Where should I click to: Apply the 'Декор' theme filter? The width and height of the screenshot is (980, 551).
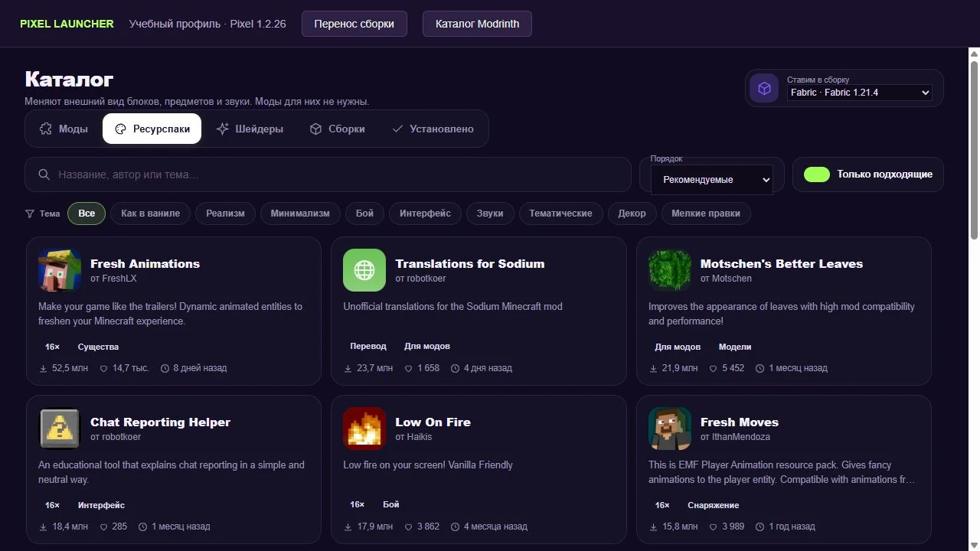tap(632, 214)
